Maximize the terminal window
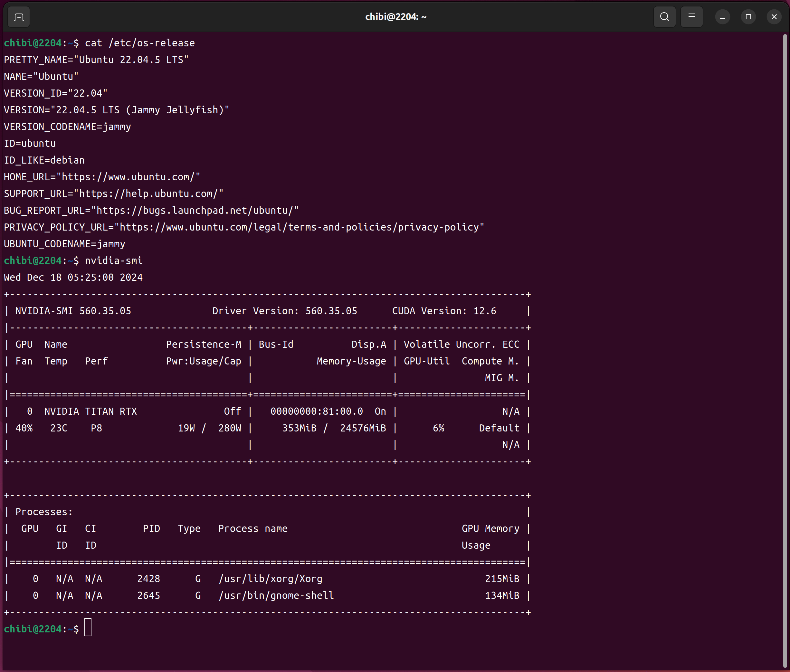Screen dimensions: 790x672 coord(748,17)
